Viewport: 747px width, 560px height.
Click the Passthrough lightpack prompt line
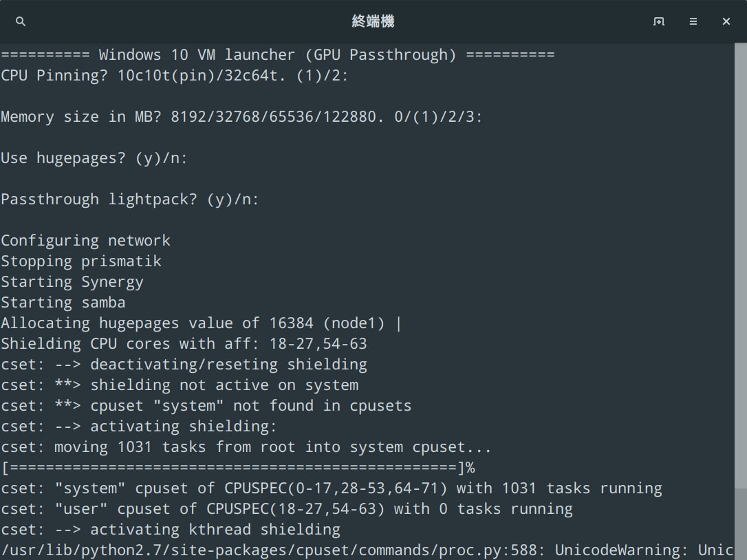click(x=129, y=200)
